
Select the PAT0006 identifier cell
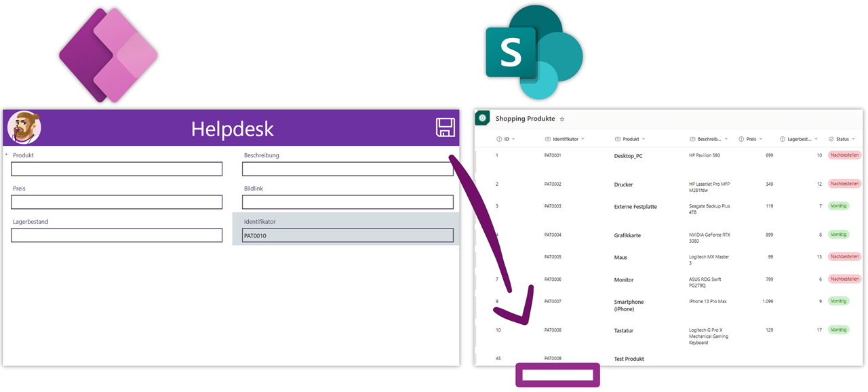pos(553,279)
